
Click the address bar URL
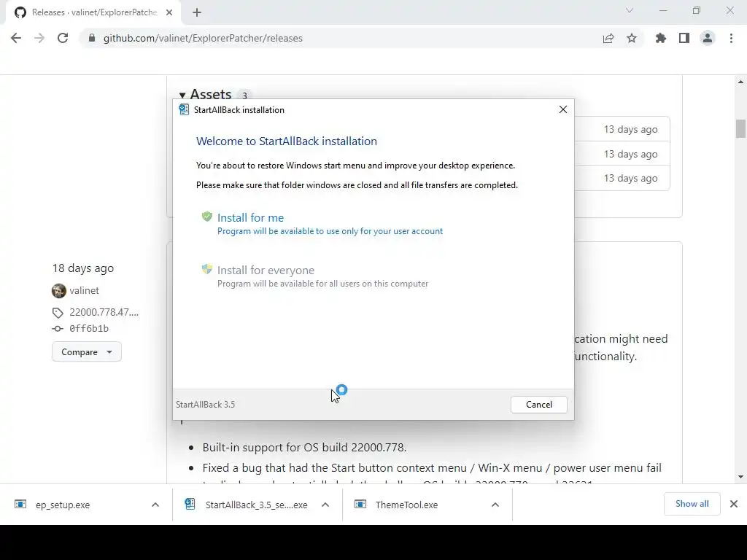(203, 38)
